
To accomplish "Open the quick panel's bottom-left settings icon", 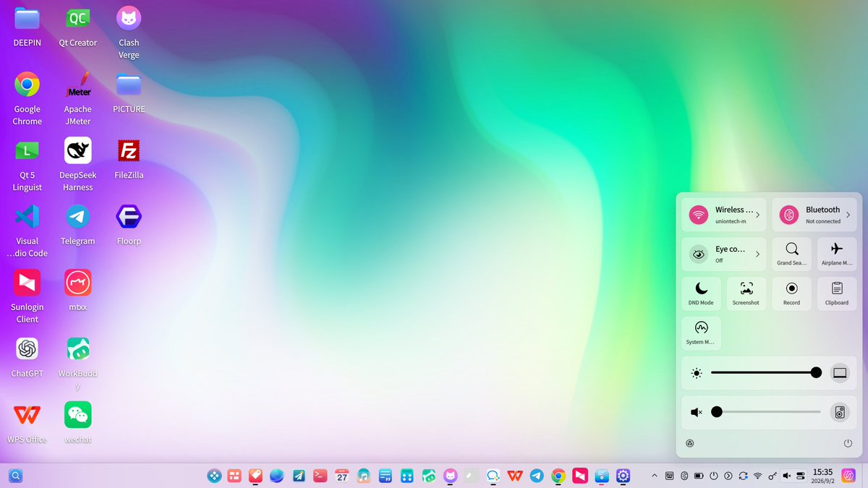I will [689, 443].
